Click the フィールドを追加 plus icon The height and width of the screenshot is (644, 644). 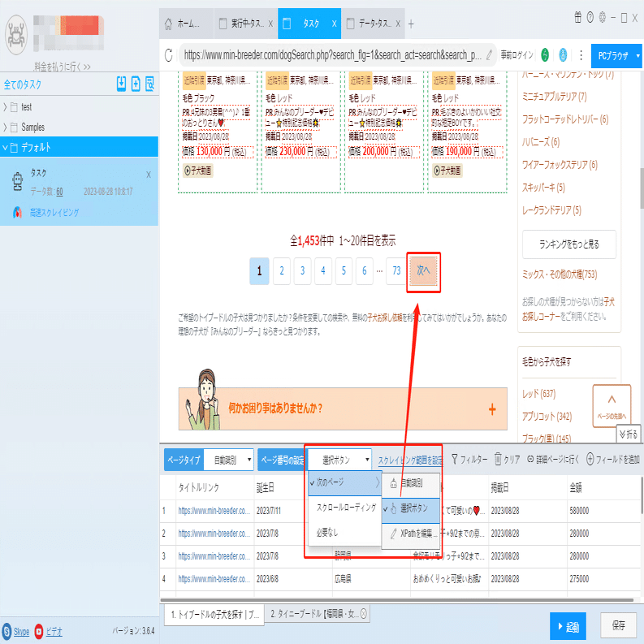590,459
